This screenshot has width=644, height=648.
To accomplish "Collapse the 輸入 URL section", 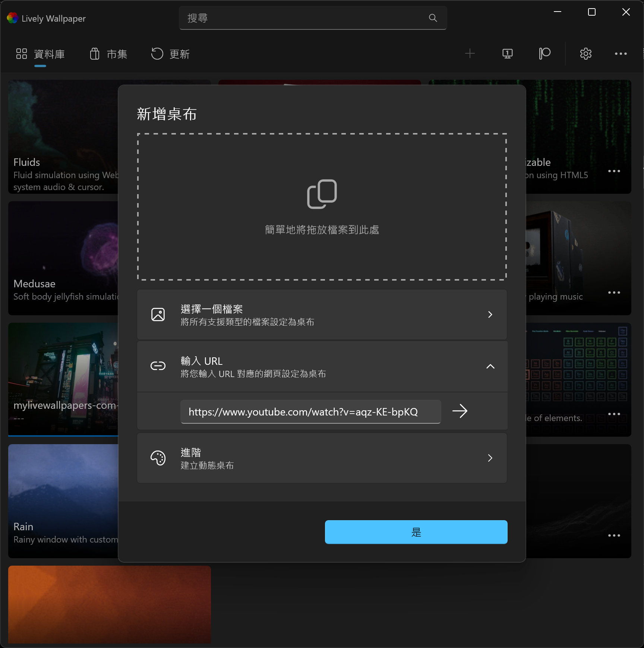I will click(x=490, y=366).
